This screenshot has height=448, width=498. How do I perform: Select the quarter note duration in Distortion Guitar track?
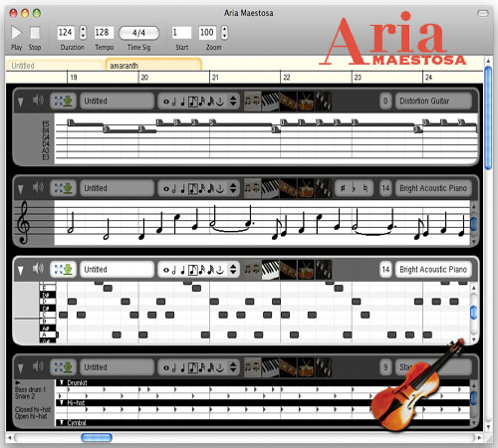182,102
